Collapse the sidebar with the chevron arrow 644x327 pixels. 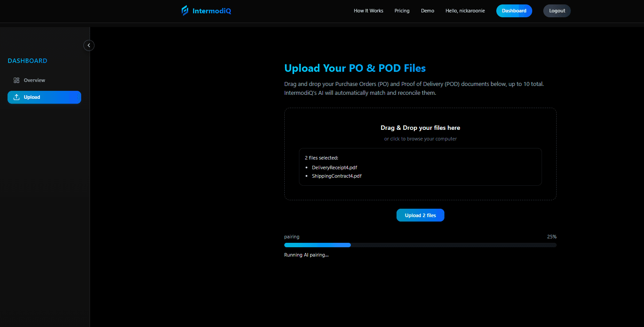(x=89, y=45)
